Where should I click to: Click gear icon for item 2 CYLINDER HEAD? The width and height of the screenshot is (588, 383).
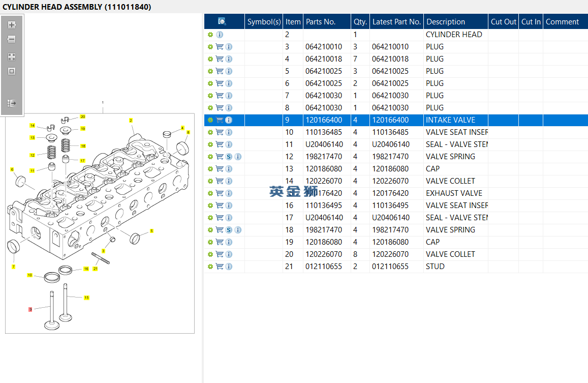pos(210,35)
